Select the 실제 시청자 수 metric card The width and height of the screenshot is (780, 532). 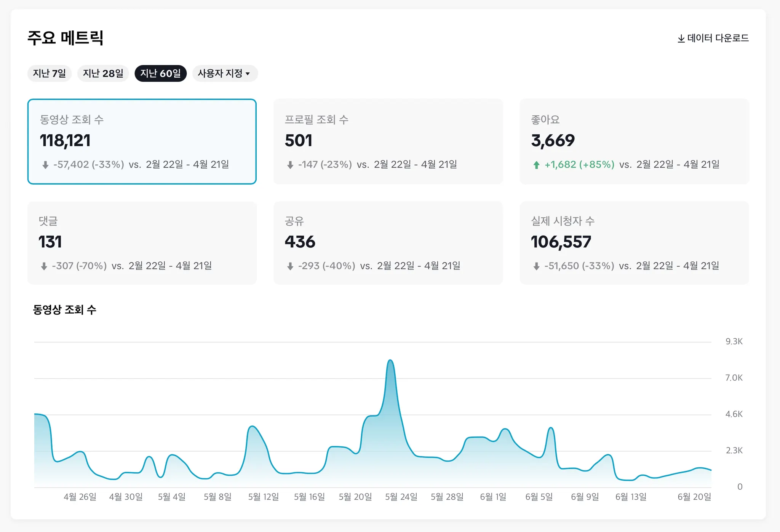(634, 243)
